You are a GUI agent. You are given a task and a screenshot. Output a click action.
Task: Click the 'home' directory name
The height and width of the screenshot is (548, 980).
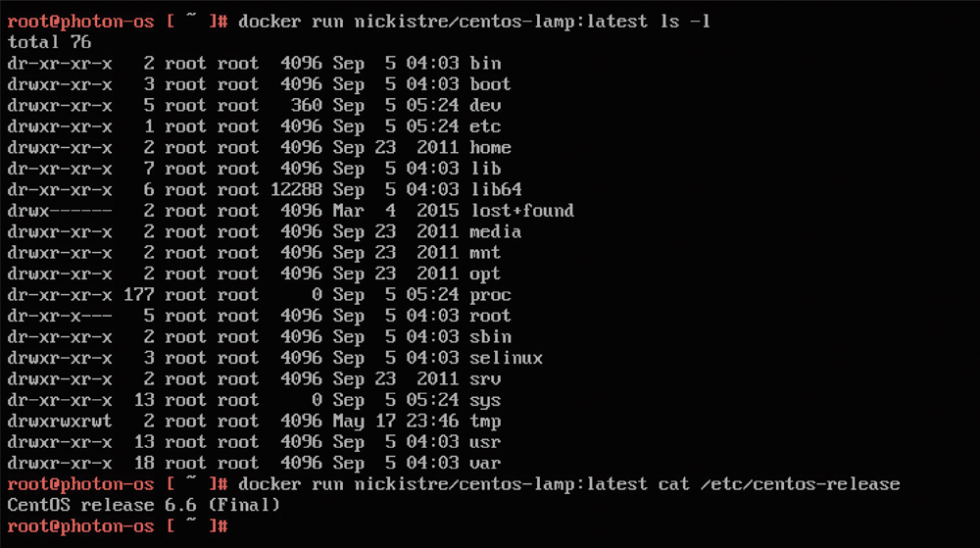[490, 147]
